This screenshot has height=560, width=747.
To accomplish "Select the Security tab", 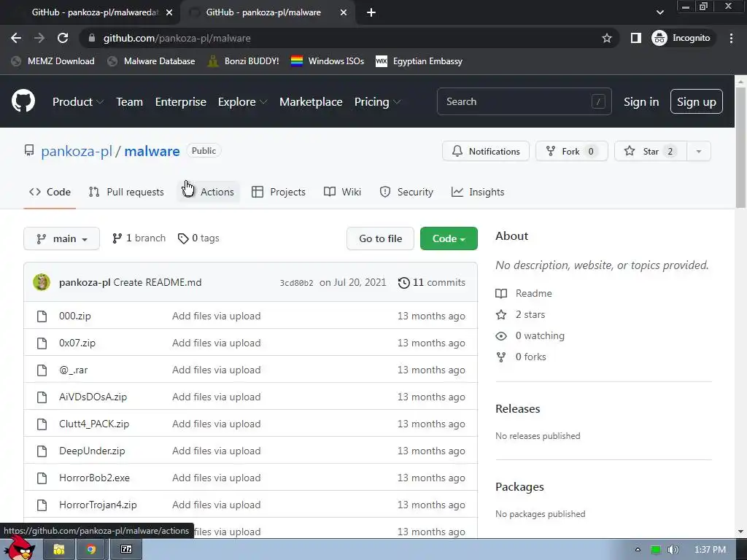I will click(406, 192).
